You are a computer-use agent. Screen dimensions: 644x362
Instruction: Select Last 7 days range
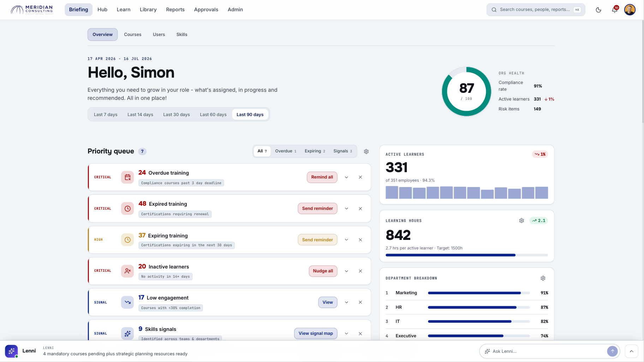[x=106, y=115]
